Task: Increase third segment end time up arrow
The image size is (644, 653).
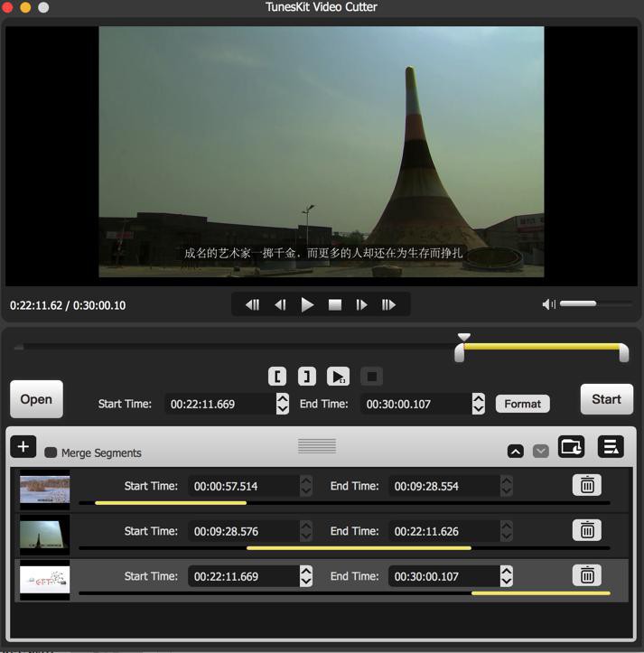Action: 507,571
